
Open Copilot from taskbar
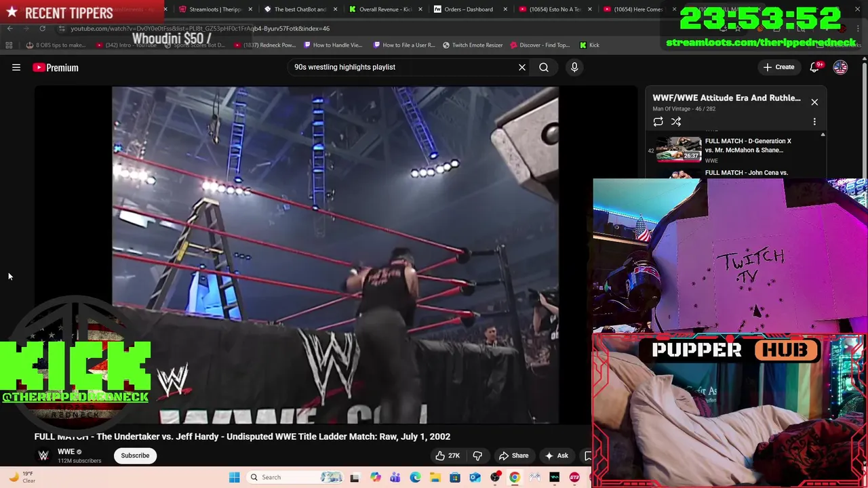pos(375,477)
